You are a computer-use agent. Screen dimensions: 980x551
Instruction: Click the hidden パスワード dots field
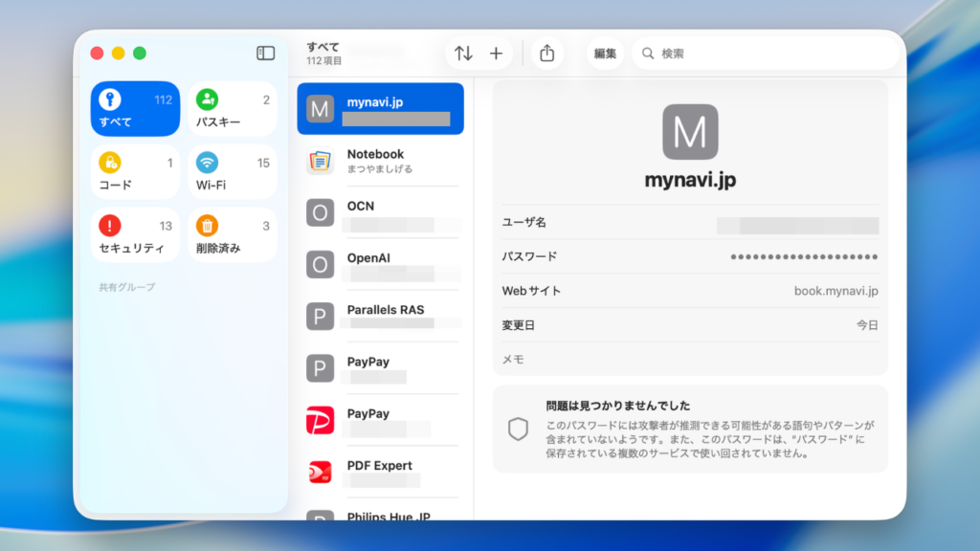[804, 256]
